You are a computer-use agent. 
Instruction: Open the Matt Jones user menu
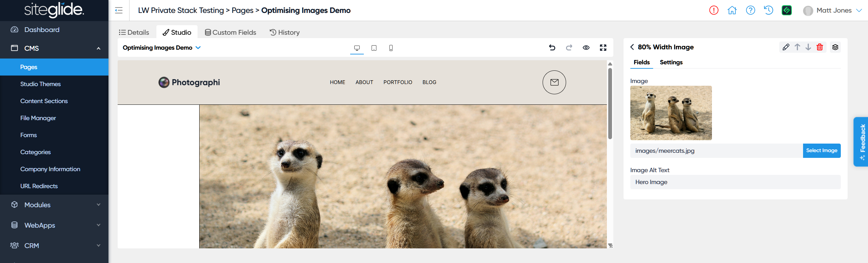point(833,11)
